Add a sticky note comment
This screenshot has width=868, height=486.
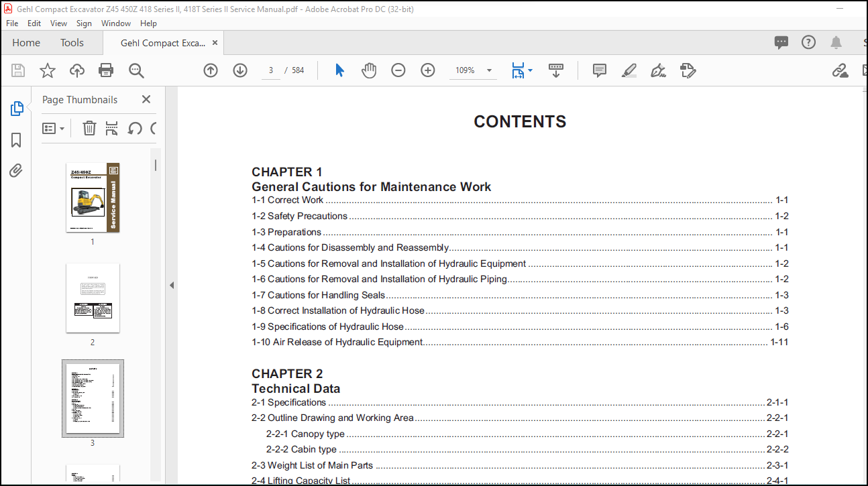pos(600,70)
